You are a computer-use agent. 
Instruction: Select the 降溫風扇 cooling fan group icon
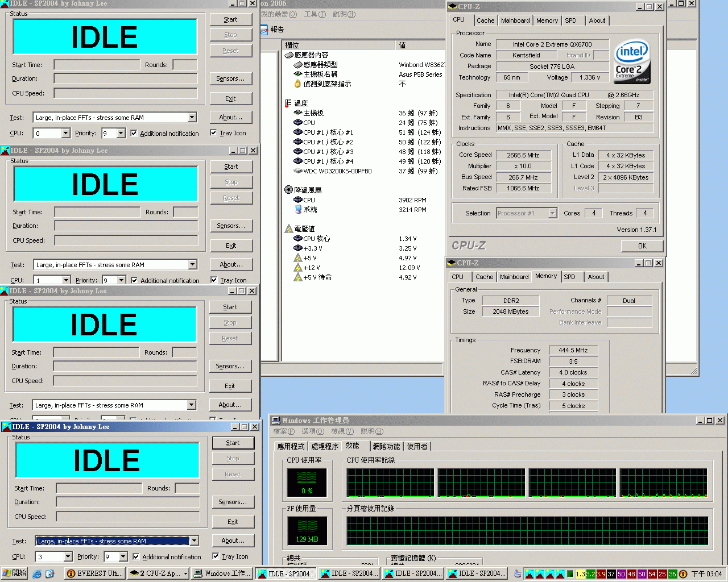click(x=288, y=190)
